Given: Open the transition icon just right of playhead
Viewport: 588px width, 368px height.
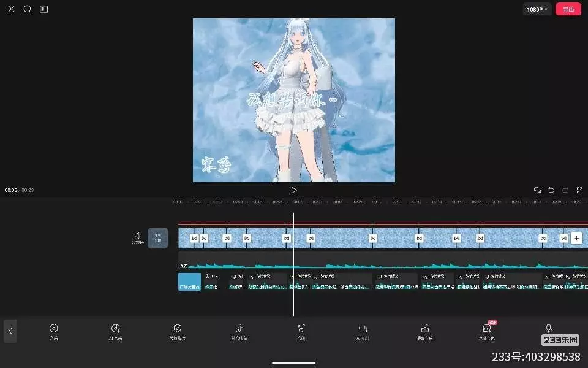Looking at the screenshot, I should tap(311, 238).
